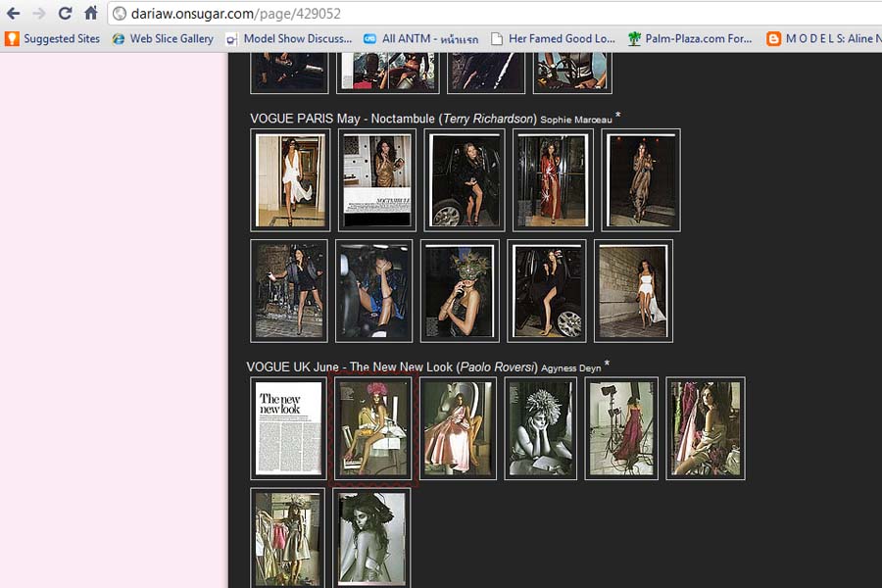Open the All ANTM bookmark
The width and height of the screenshot is (882, 588).
[x=420, y=39]
